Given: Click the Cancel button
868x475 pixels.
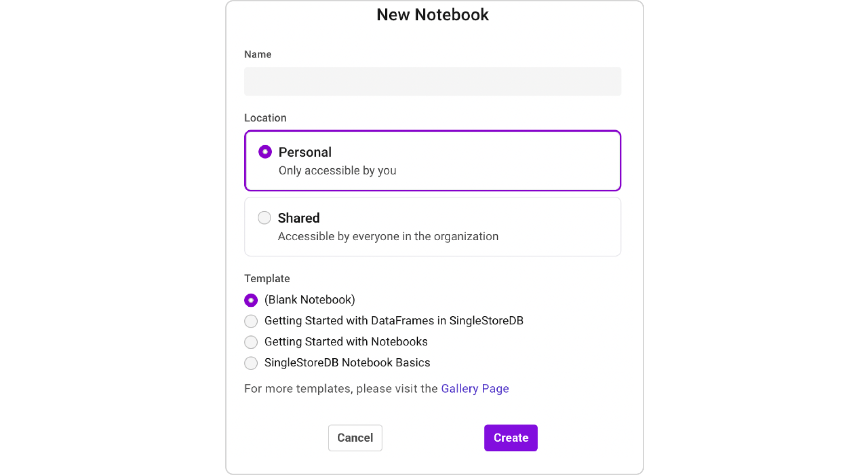Looking at the screenshot, I should (x=355, y=437).
